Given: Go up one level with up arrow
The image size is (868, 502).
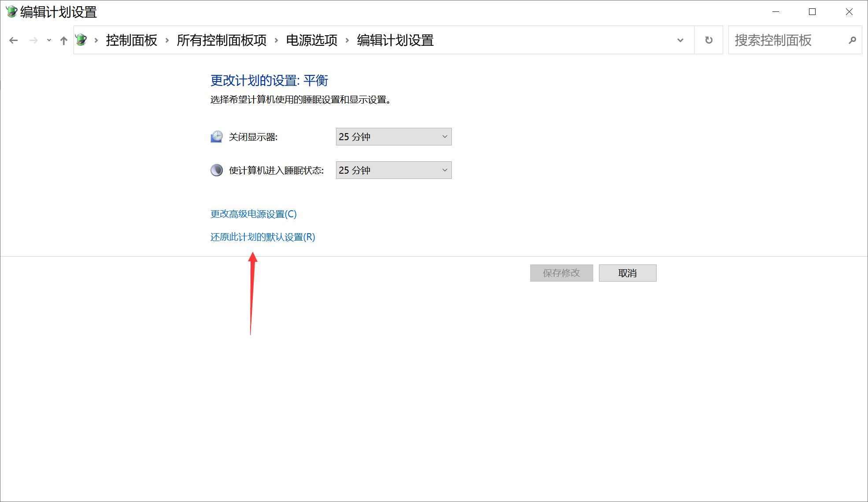Looking at the screenshot, I should coord(64,41).
